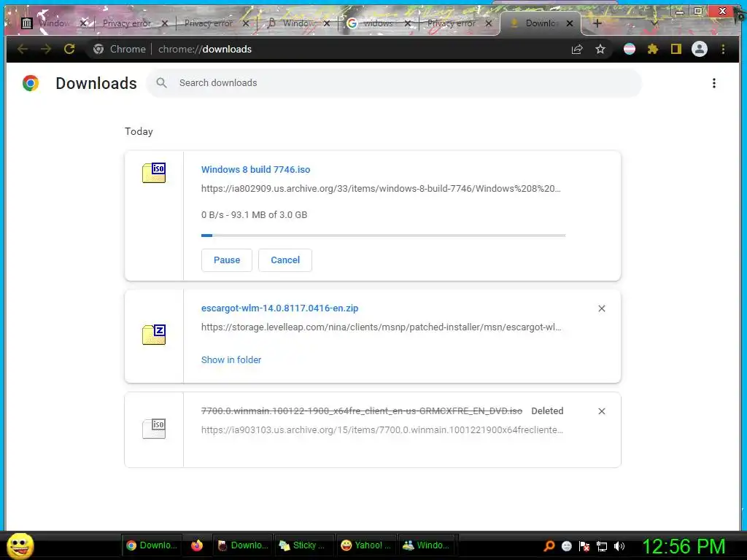Click the share page icon in address bar

tap(577, 49)
